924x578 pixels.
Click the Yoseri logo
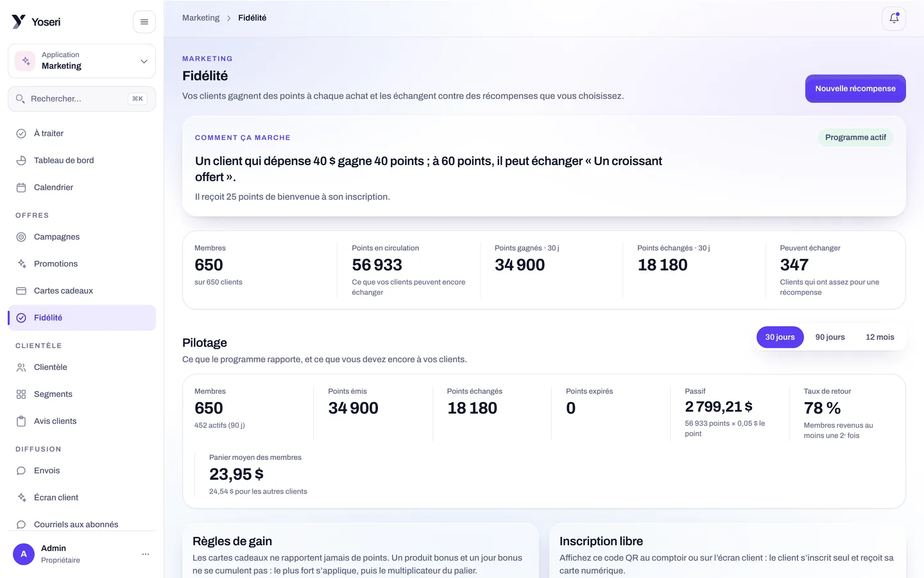pyautogui.click(x=36, y=22)
